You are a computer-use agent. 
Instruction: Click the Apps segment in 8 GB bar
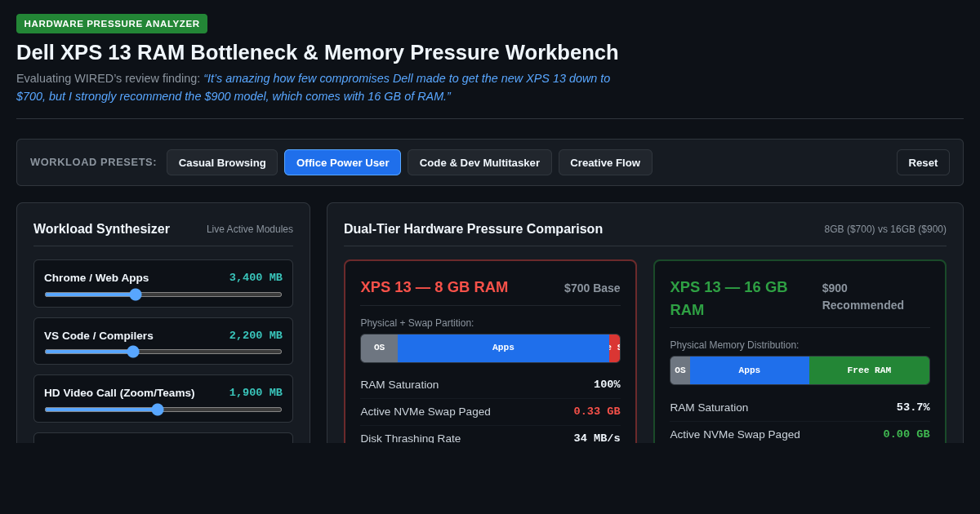click(x=503, y=348)
